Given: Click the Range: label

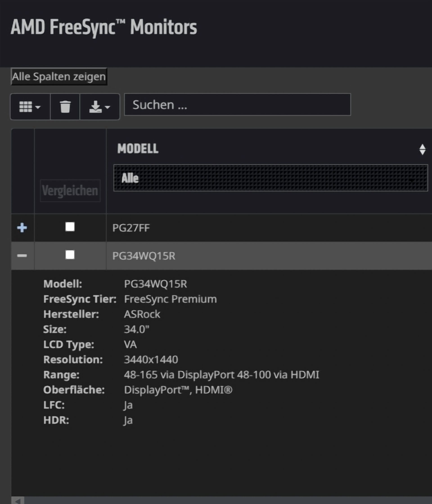Looking at the screenshot, I should [61, 375].
